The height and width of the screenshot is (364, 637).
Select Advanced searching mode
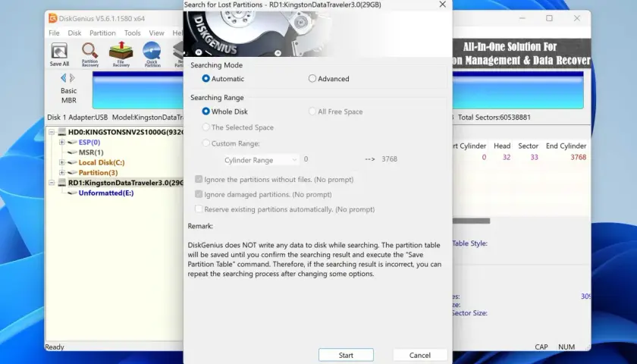pos(312,78)
